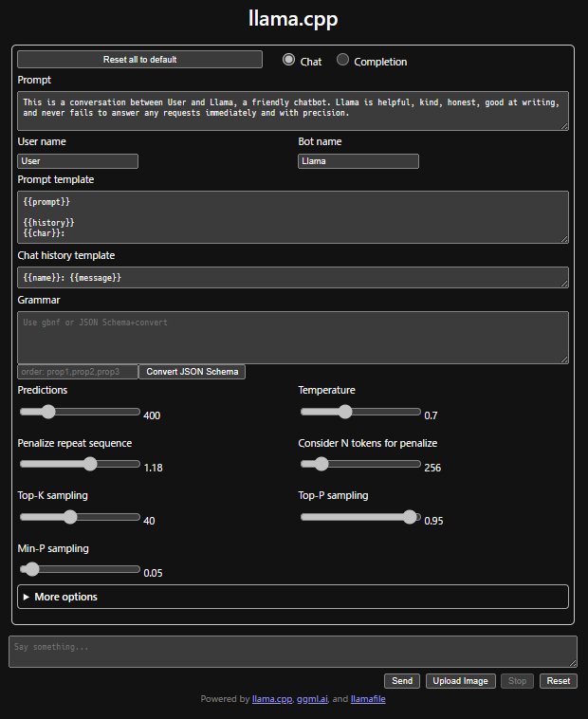The image size is (588, 719).
Task: Click the Chat history template field
Action: point(293,277)
